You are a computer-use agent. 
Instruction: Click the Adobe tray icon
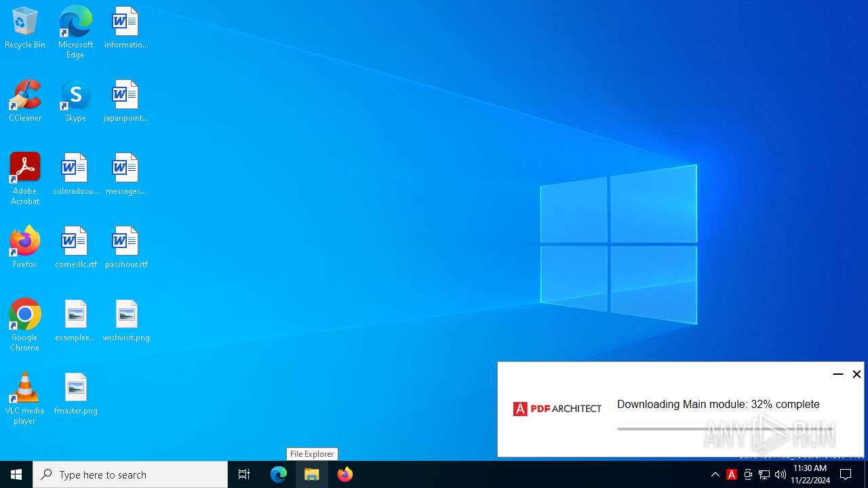pos(732,474)
